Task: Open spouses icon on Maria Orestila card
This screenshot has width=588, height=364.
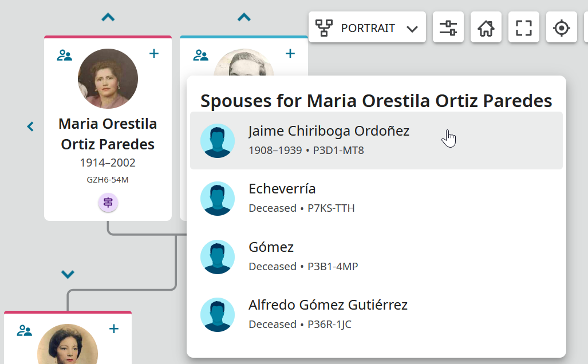Action: (65, 55)
